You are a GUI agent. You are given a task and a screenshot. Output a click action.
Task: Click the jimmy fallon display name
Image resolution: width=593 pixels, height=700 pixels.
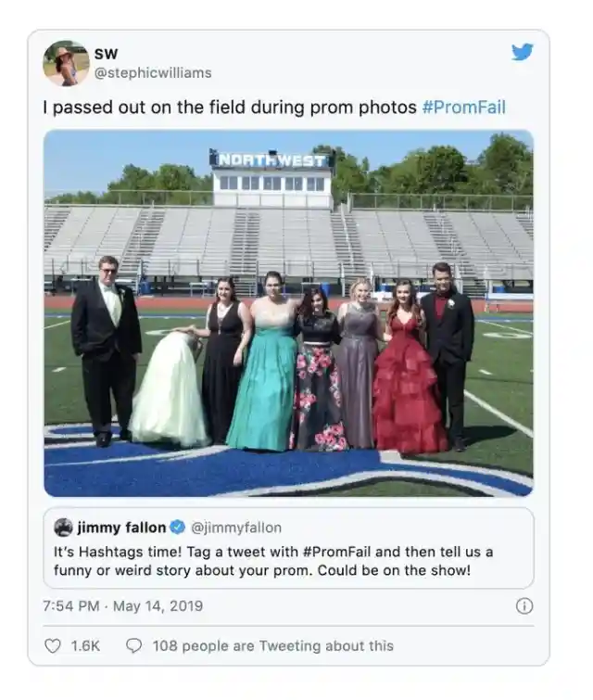point(121,528)
